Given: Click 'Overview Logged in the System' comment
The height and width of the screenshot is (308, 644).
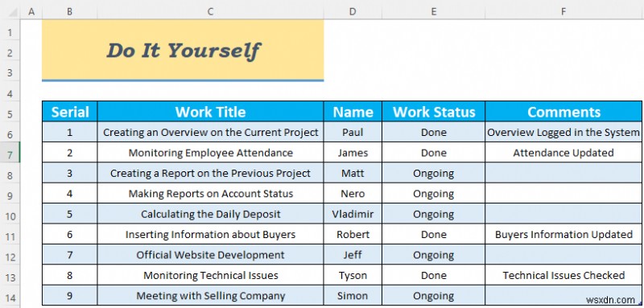Looking at the screenshot, I should [563, 132].
